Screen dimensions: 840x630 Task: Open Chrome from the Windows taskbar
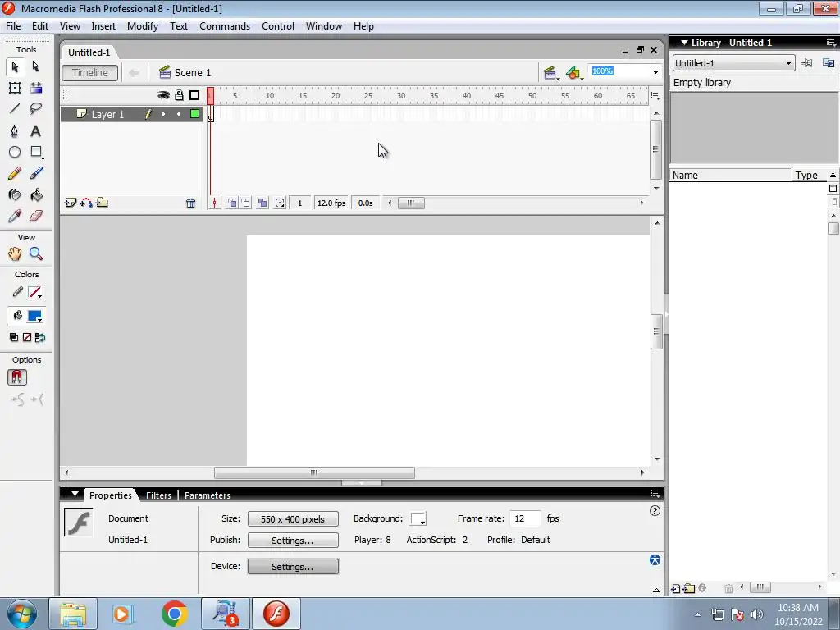click(x=174, y=614)
